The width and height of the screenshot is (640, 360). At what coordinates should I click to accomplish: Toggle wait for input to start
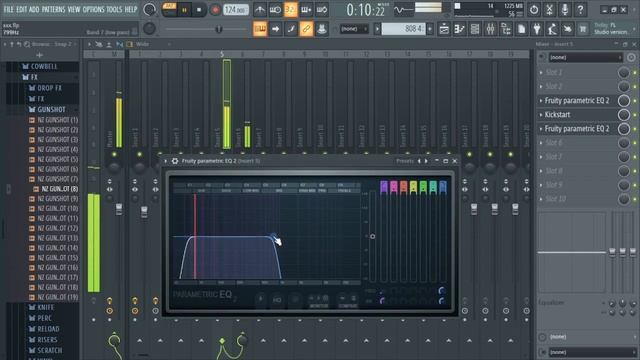[275, 10]
